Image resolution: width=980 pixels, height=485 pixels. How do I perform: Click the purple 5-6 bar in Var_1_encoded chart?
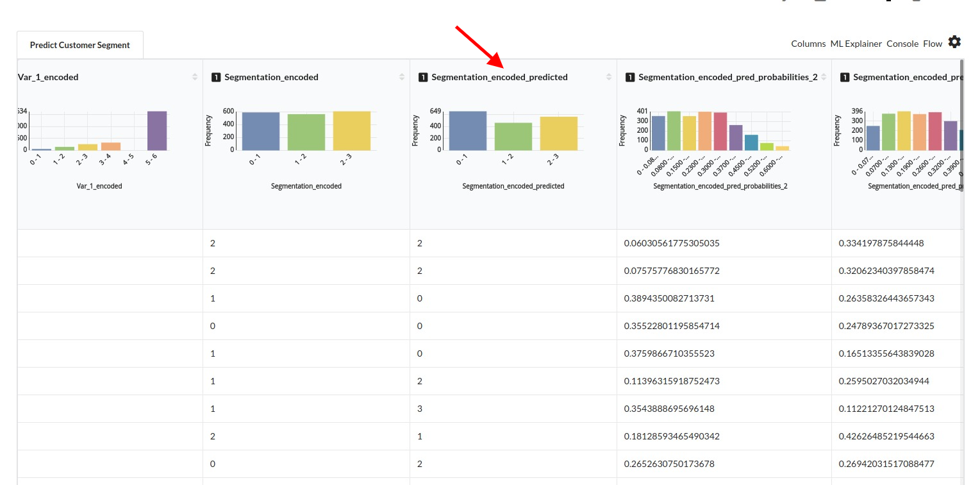(157, 131)
